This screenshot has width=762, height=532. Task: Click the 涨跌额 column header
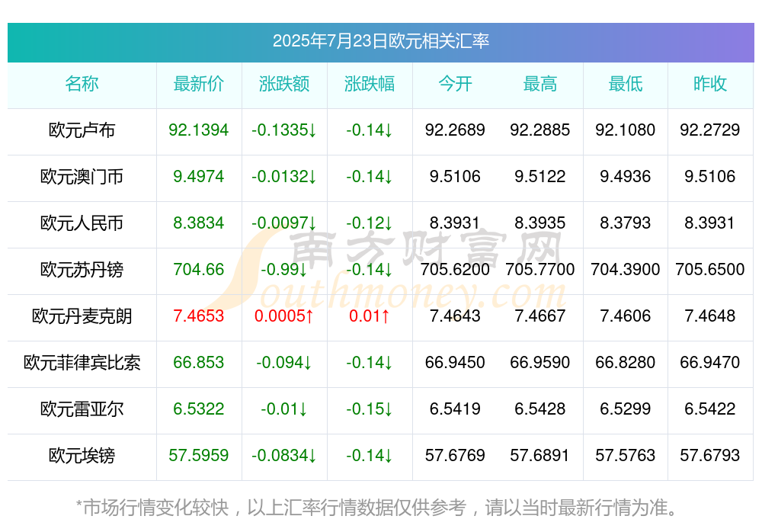pos(283,84)
